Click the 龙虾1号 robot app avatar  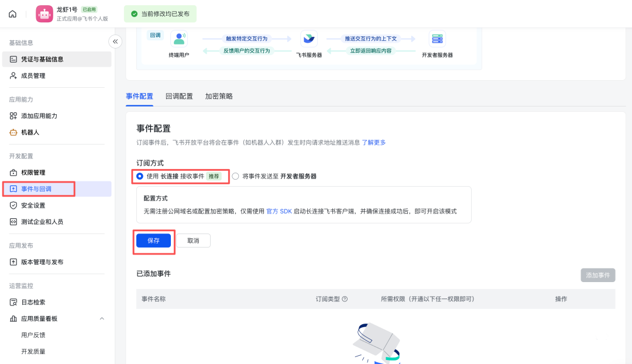pos(44,14)
